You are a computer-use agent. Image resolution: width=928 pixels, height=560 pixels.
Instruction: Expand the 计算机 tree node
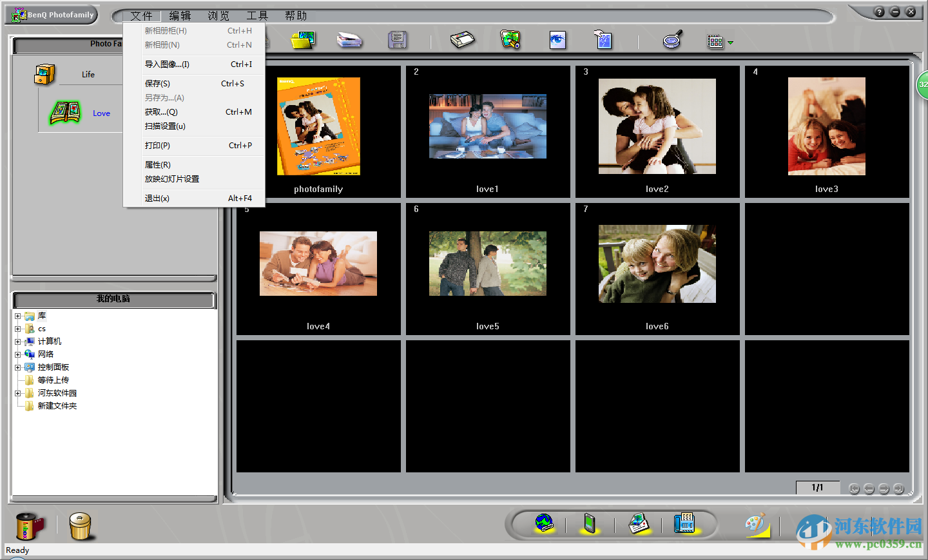click(18, 341)
